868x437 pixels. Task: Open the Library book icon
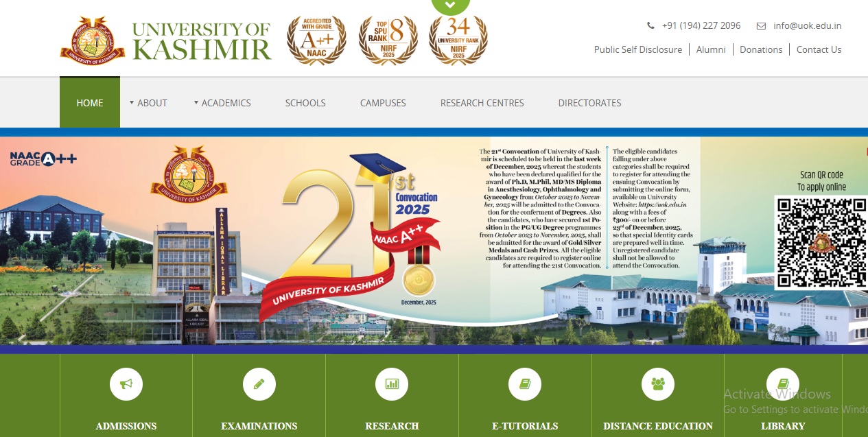pyautogui.click(x=783, y=385)
